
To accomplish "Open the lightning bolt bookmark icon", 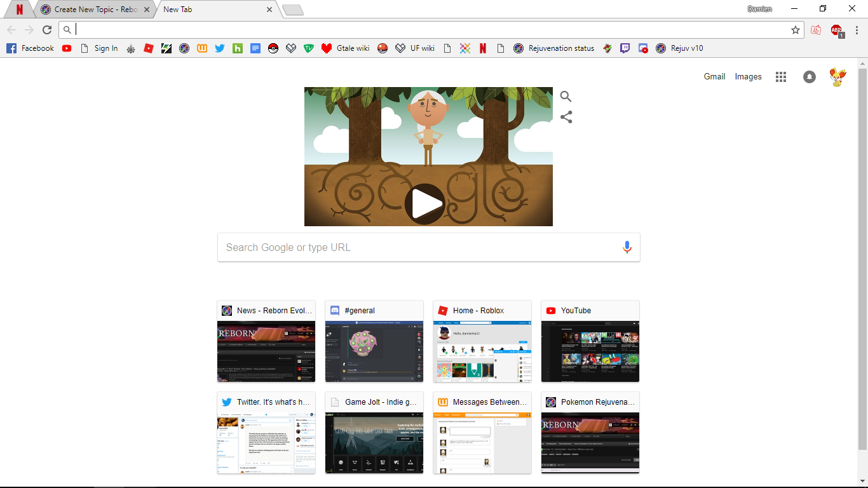I will point(166,48).
